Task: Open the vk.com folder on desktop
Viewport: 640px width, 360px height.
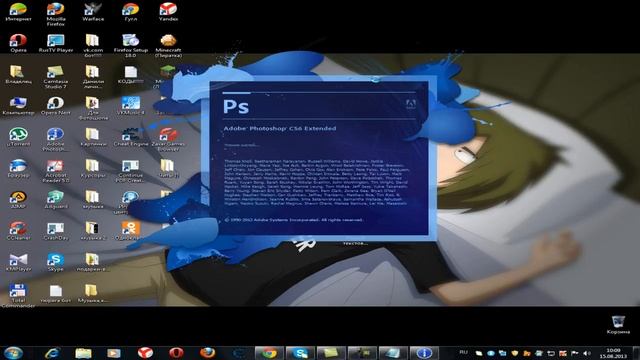Action: coord(93,45)
